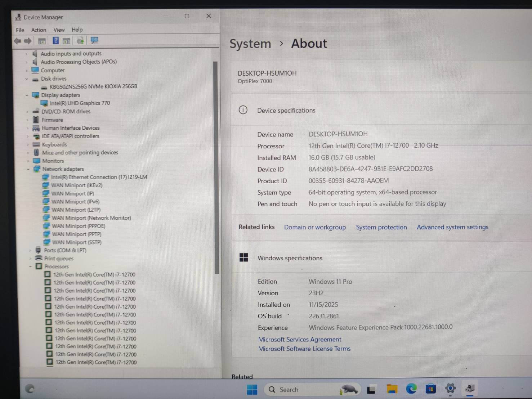Expand the Keyboards device category
This screenshot has height=399, width=532.
click(x=27, y=144)
